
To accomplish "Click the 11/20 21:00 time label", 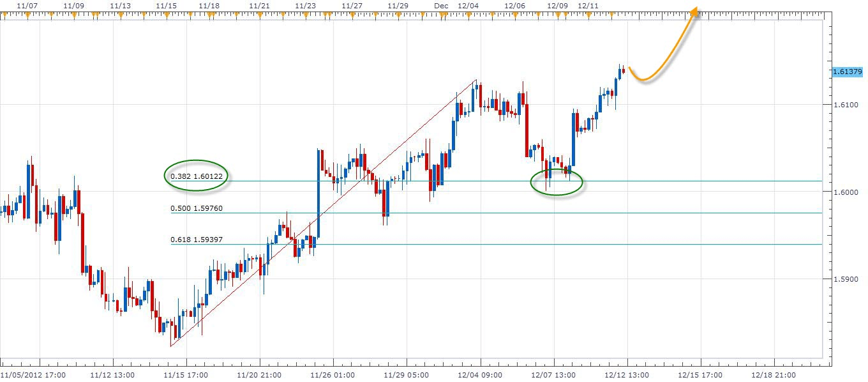I will coord(260,375).
